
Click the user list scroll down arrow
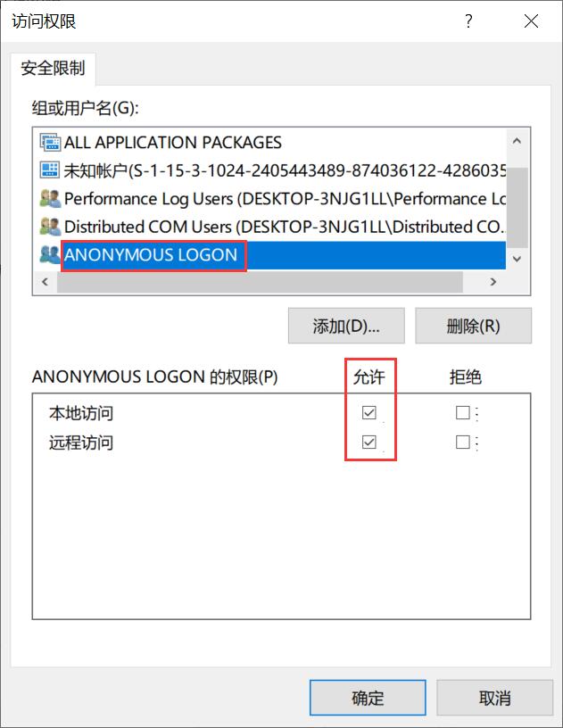click(x=517, y=259)
